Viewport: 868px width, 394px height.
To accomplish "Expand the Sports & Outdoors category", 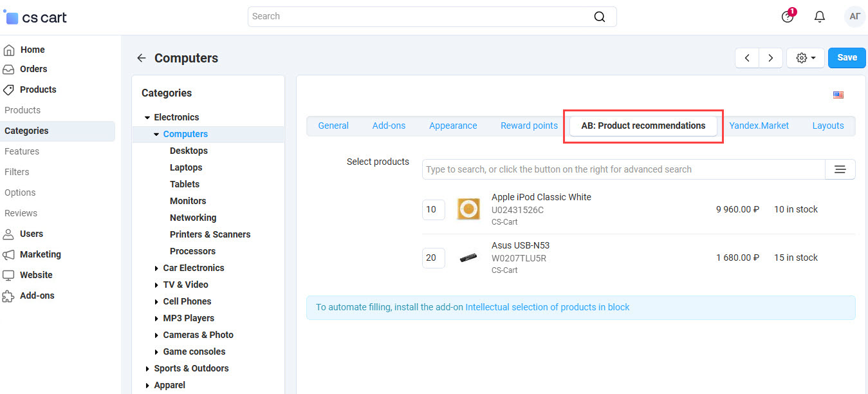I will pyautogui.click(x=147, y=368).
